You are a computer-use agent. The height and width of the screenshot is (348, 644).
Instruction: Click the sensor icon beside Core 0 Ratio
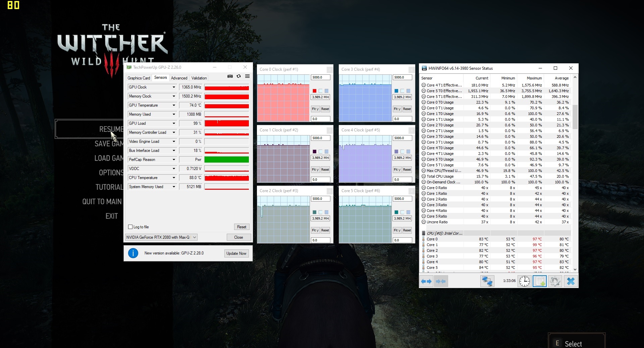pyautogui.click(x=424, y=188)
